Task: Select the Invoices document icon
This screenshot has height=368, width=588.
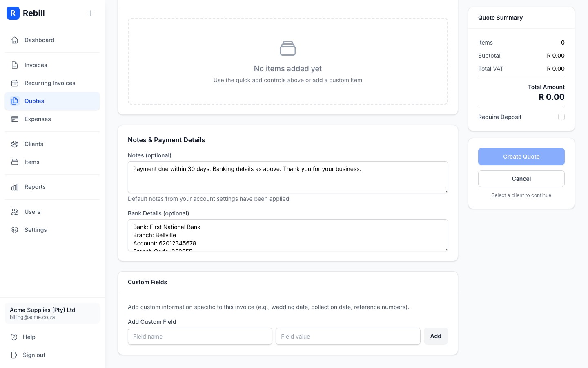Action: point(15,65)
